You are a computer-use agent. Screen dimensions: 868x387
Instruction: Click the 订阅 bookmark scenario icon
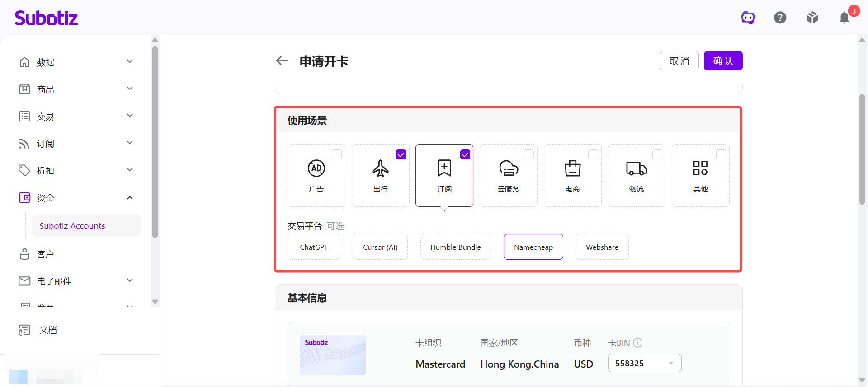[444, 168]
